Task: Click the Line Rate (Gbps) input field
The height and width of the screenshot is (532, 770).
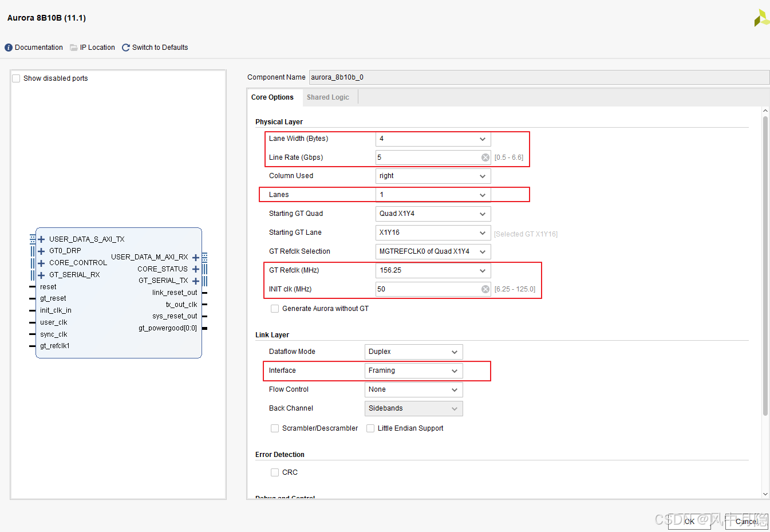Action: (433, 157)
